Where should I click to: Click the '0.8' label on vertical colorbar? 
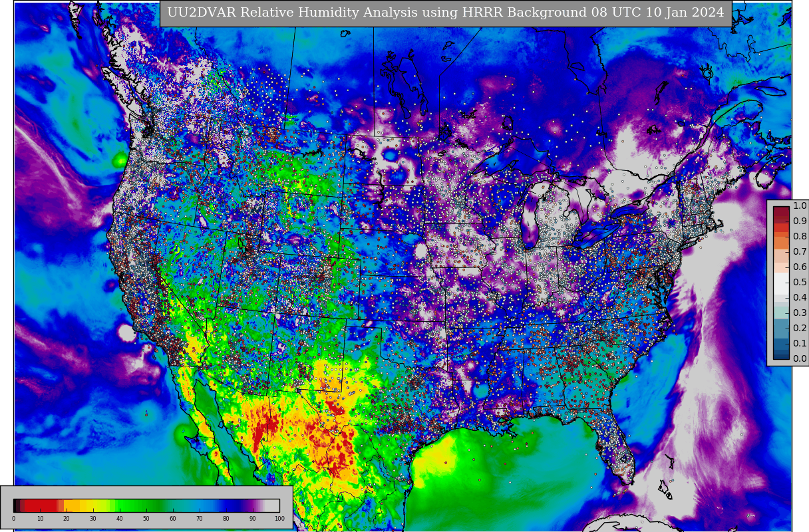[x=799, y=236]
